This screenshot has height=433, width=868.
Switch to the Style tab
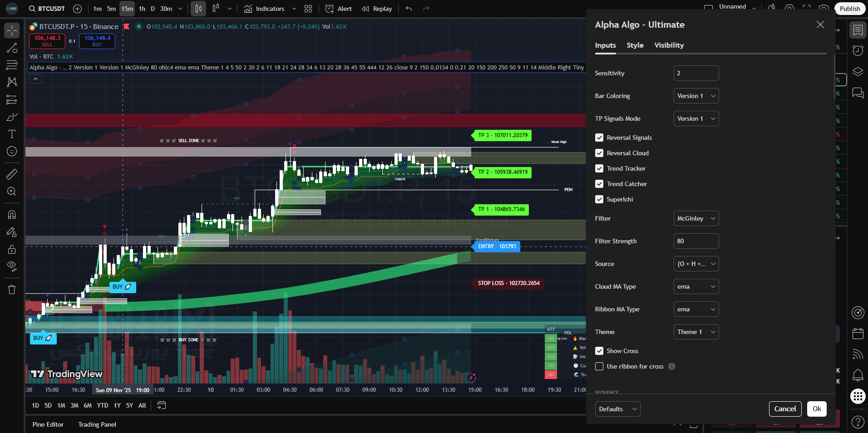tap(635, 45)
